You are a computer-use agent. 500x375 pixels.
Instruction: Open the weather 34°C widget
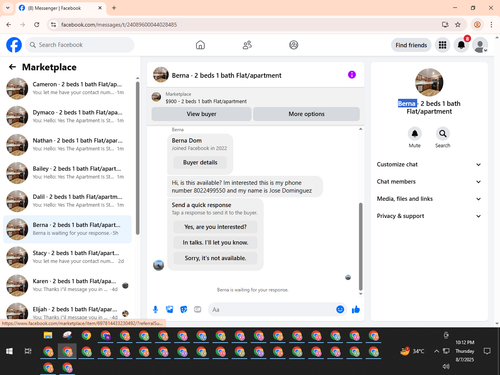(x=413, y=351)
